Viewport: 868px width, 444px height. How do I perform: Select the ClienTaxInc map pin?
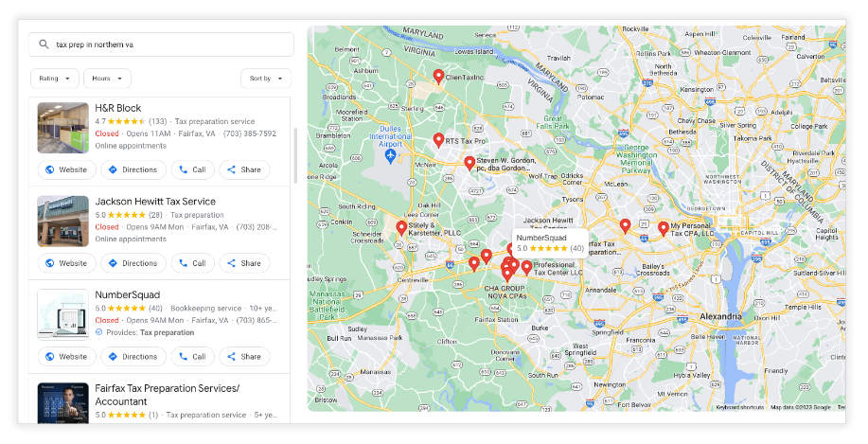(x=438, y=77)
